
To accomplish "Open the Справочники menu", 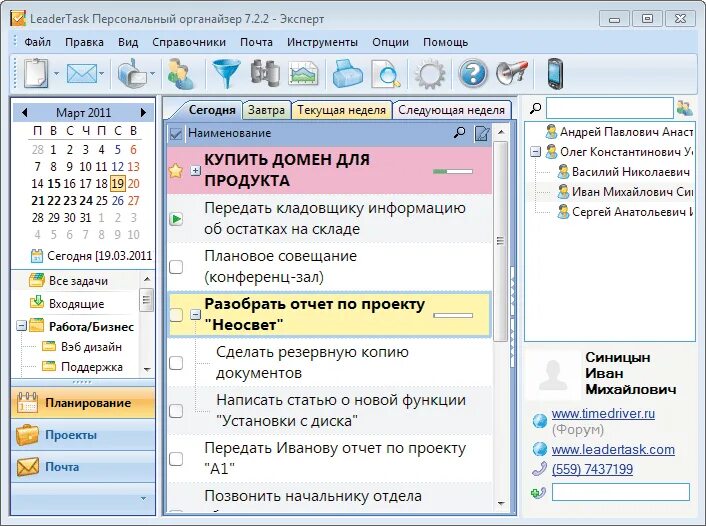I will click(189, 42).
